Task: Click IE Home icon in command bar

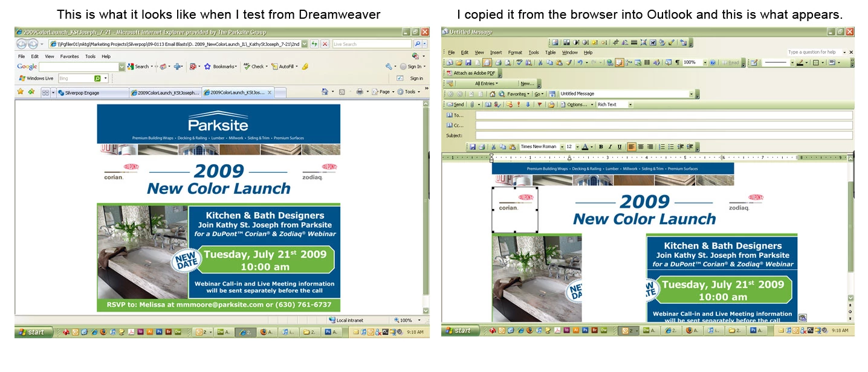Action: pos(325,92)
